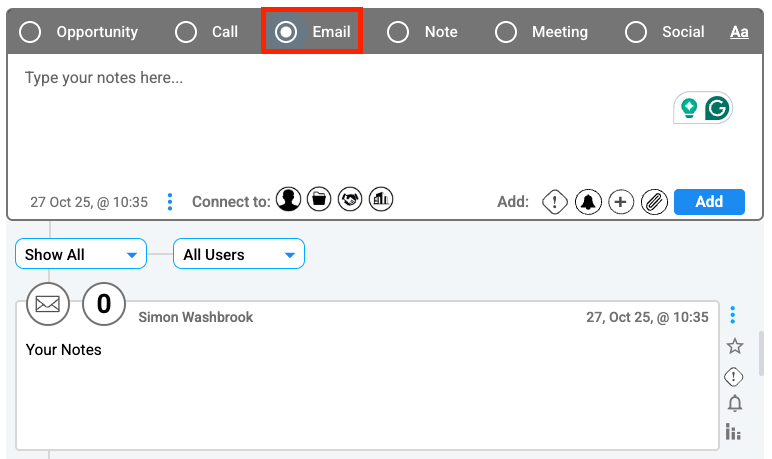Open the All Users dropdown
Screen dimensions: 772x459
[239, 255]
